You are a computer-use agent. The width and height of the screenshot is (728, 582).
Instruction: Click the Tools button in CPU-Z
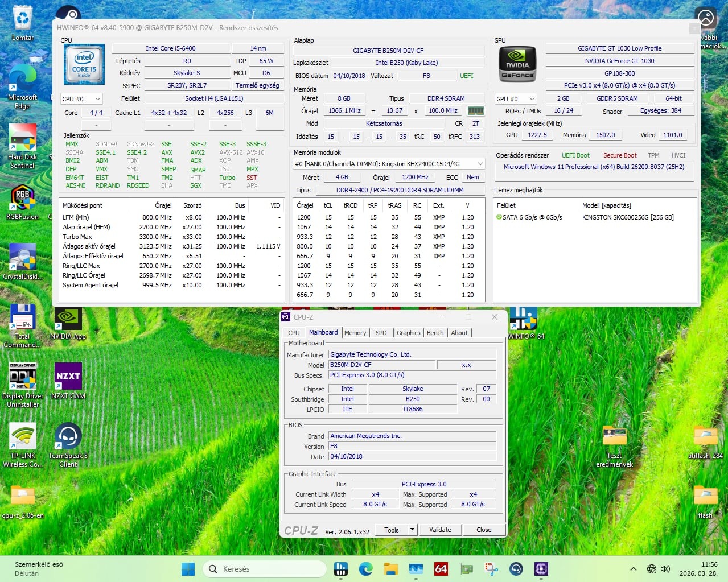pyautogui.click(x=392, y=530)
